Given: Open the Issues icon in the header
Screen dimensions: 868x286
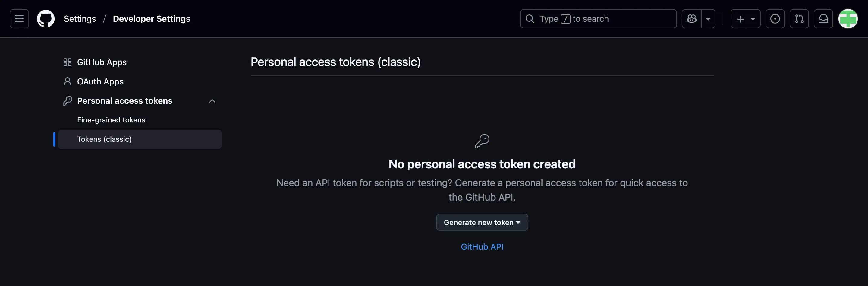Looking at the screenshot, I should (775, 18).
